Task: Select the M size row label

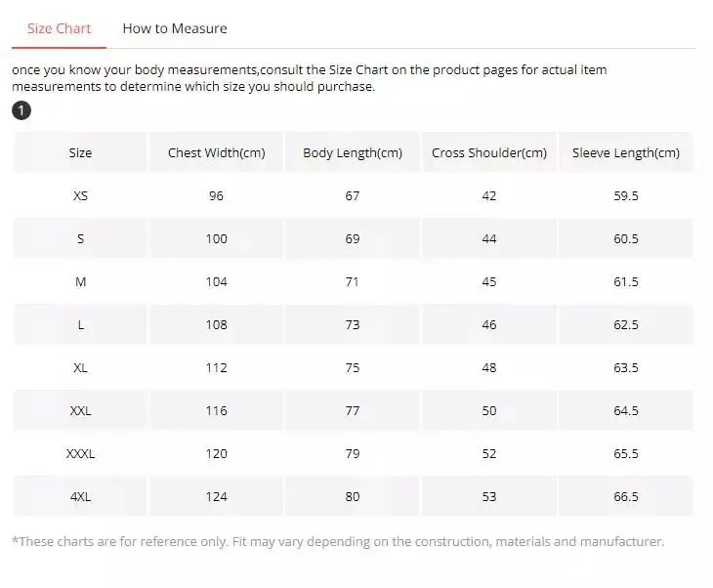Action: [x=80, y=281]
